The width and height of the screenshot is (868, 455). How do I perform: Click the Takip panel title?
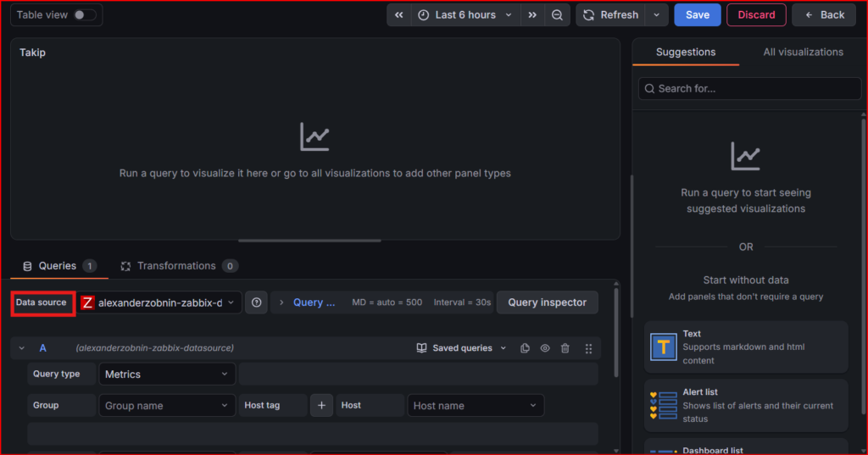click(33, 53)
